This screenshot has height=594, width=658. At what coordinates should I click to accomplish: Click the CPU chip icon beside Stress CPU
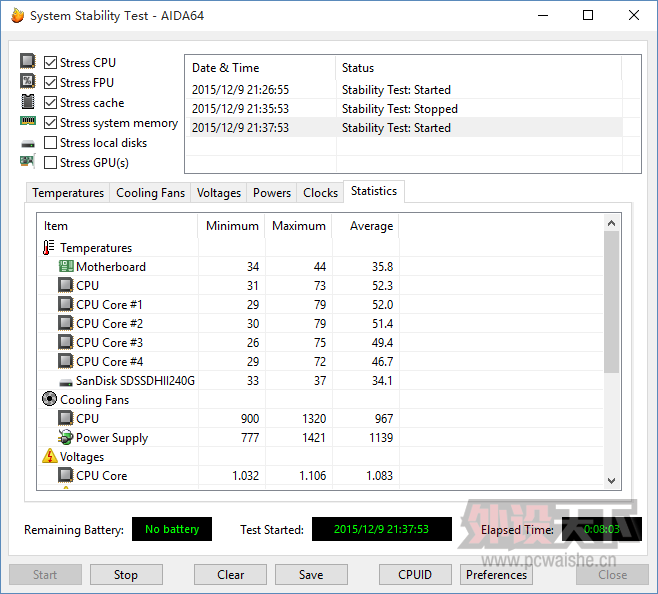[x=28, y=61]
